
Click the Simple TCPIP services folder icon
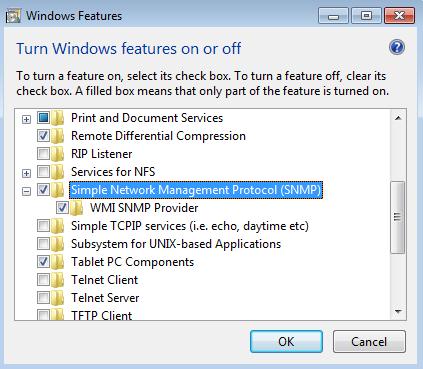pos(57,226)
